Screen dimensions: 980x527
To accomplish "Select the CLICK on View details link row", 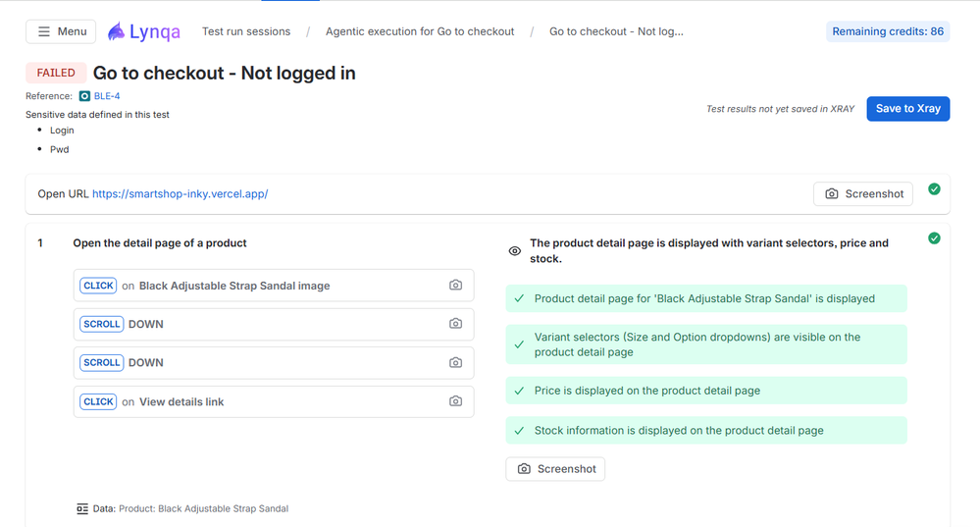I will [x=274, y=401].
